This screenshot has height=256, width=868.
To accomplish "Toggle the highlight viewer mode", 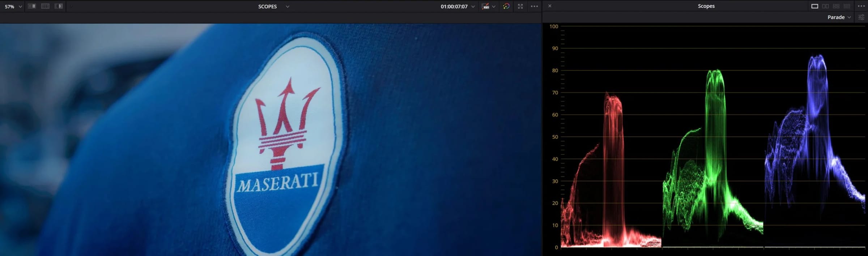I will (x=59, y=6).
